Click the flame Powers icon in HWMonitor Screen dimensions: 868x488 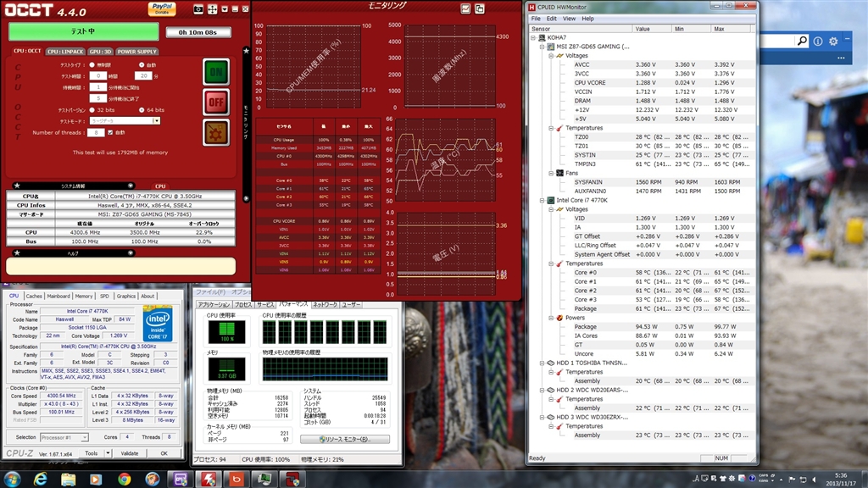(x=559, y=318)
